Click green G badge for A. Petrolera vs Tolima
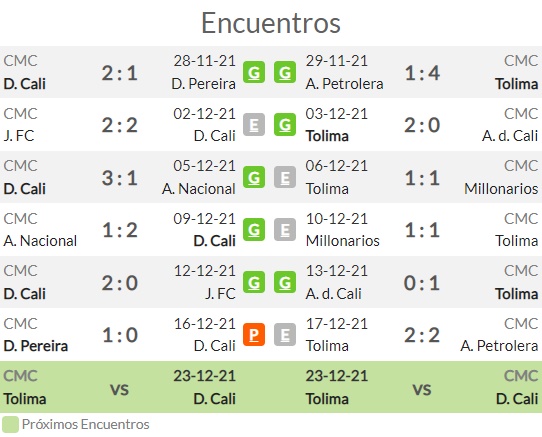The image size is (542, 437). 285,72
